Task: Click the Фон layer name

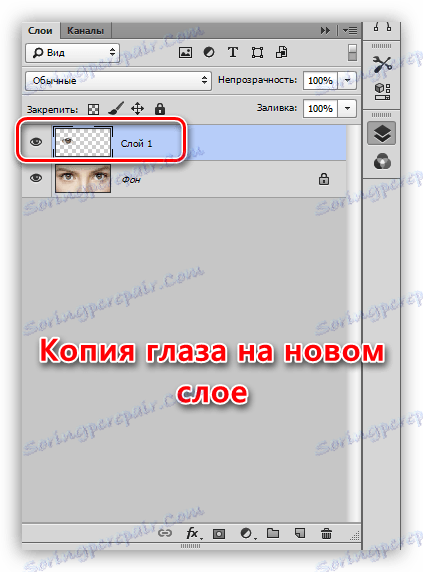Action: pos(131,179)
